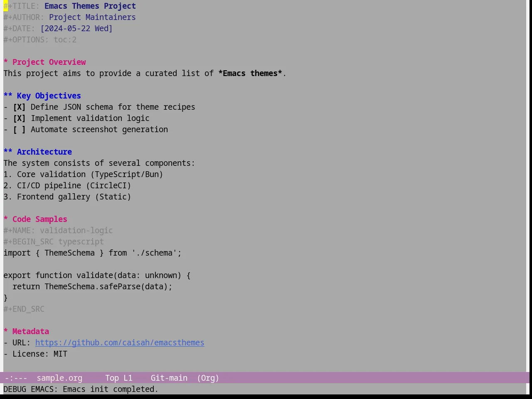Toggle the 'Implement validation logic' checkbox
This screenshot has width=532, height=399.
(19, 118)
